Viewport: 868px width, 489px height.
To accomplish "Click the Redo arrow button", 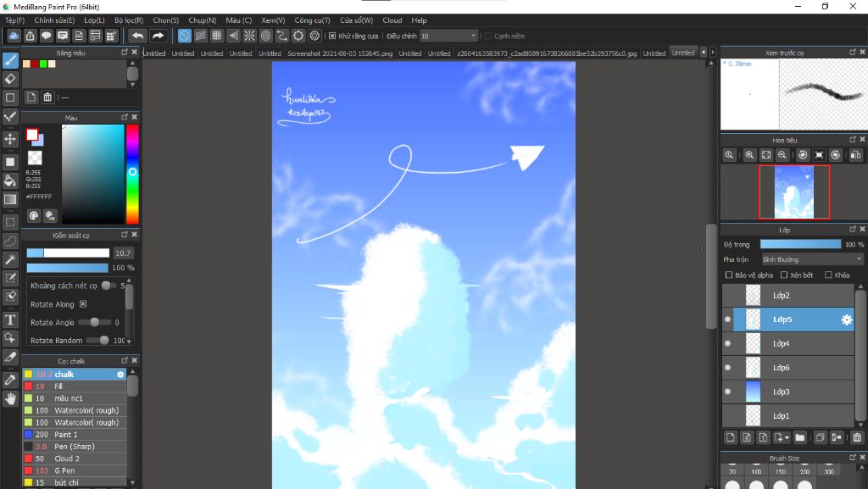I will pyautogui.click(x=159, y=36).
